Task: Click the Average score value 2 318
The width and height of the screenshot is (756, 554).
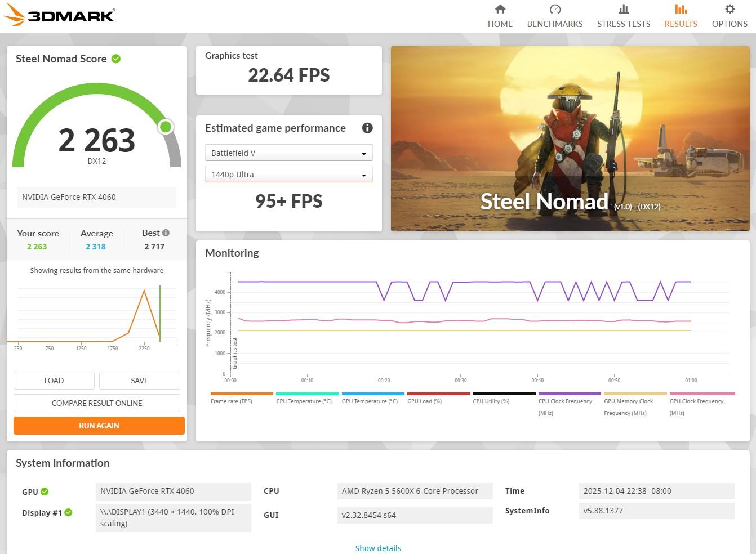Action: [96, 247]
